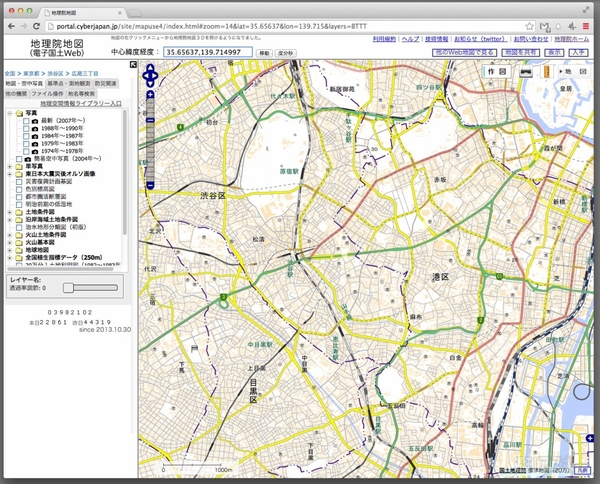
Task: Collapse the 写真 folder tree
Action: (x=8, y=113)
